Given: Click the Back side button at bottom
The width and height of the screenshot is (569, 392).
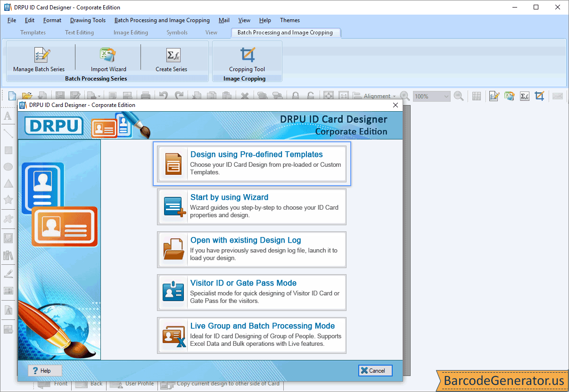Looking at the screenshot, I should [x=90, y=384].
